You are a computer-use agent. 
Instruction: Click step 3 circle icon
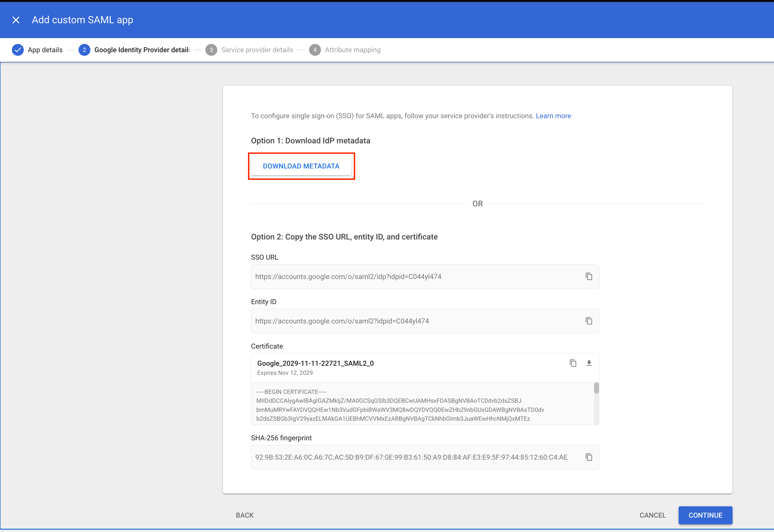click(211, 50)
